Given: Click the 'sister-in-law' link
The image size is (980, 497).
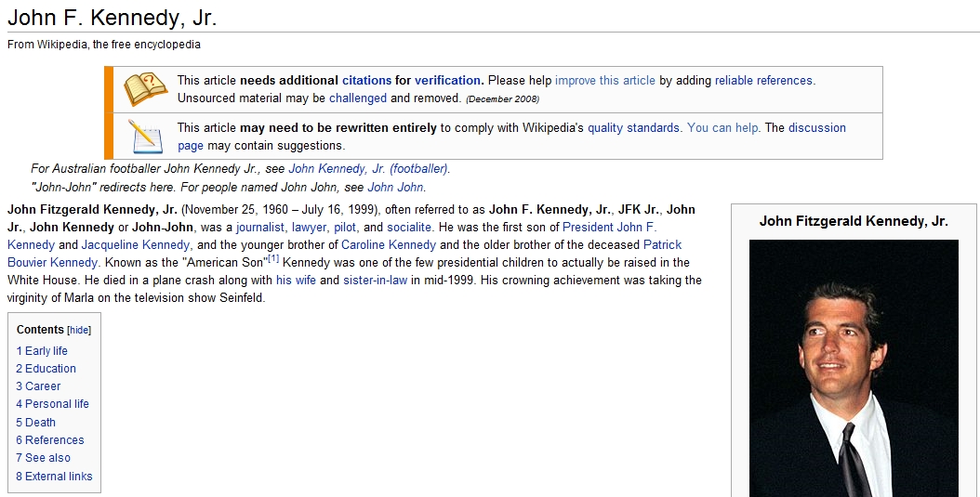Looking at the screenshot, I should pos(375,281).
